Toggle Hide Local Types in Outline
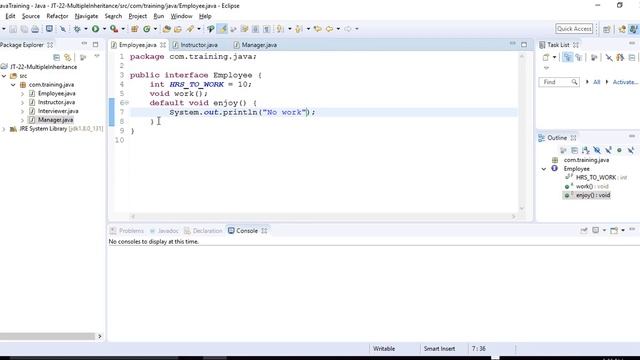 631,150
